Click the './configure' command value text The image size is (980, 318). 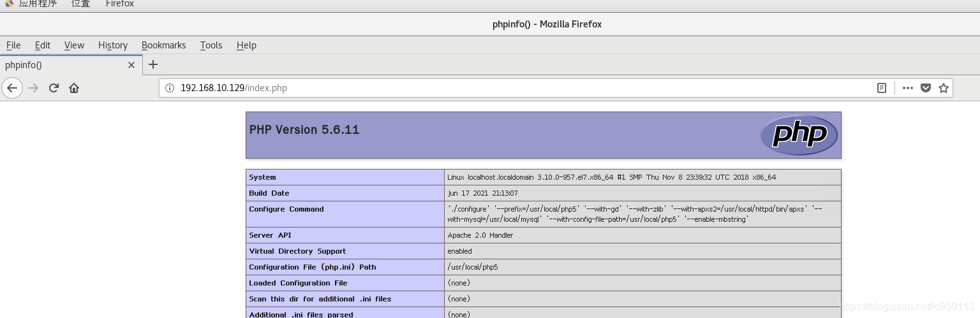click(x=635, y=214)
